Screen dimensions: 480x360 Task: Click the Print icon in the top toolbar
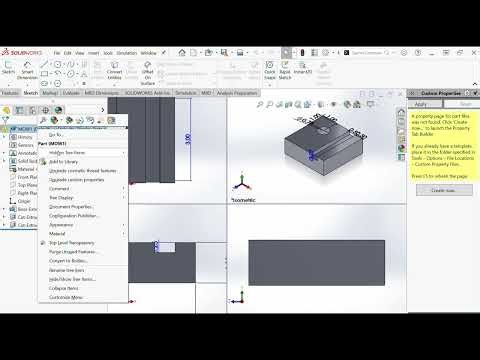pyautogui.click(x=240, y=53)
